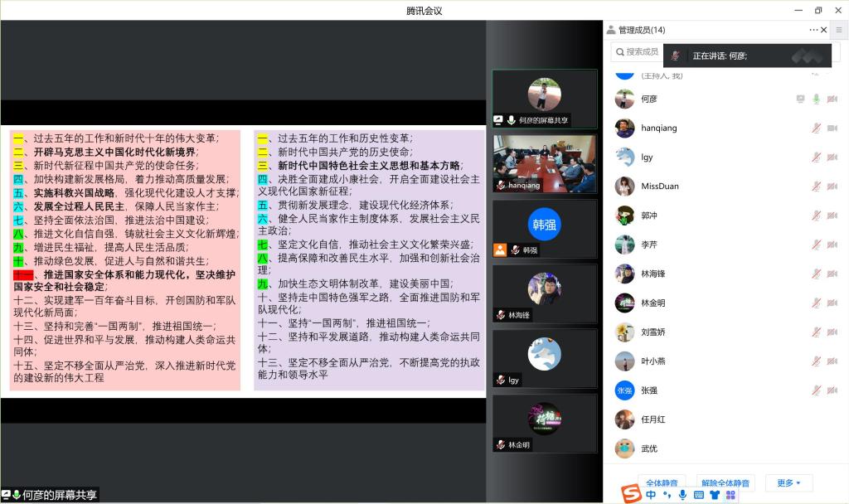The height and width of the screenshot is (504, 849).
Task: Click the Sogou input method logo
Action: [x=633, y=494]
